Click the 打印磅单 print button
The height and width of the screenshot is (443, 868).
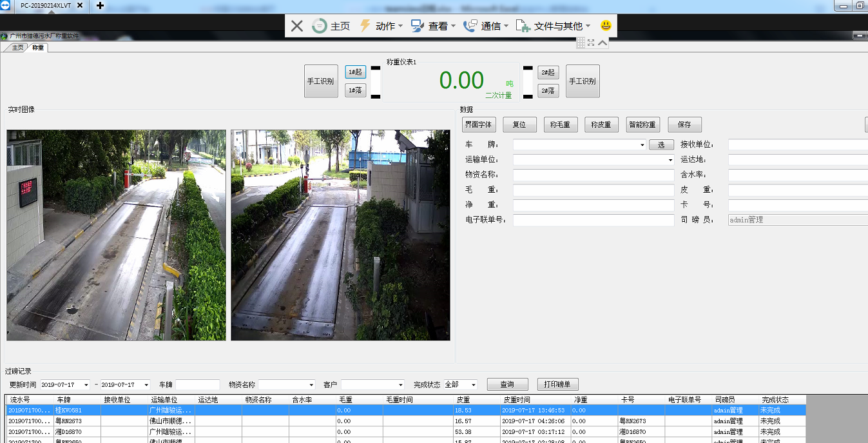(558, 384)
